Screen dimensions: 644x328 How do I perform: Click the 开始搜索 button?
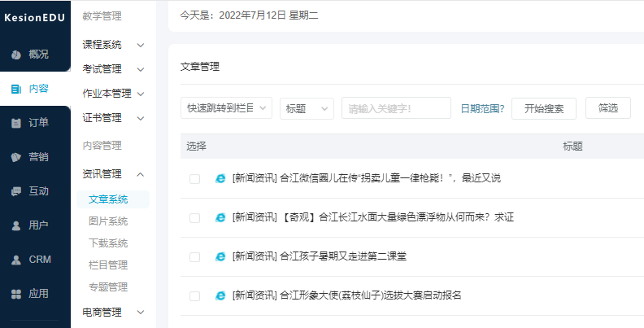click(544, 108)
